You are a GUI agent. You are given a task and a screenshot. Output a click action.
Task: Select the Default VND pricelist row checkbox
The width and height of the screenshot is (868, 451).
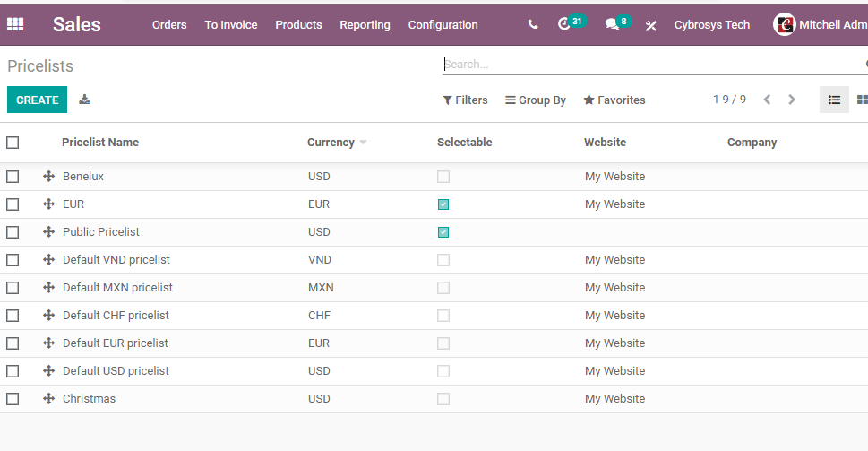tap(13, 259)
